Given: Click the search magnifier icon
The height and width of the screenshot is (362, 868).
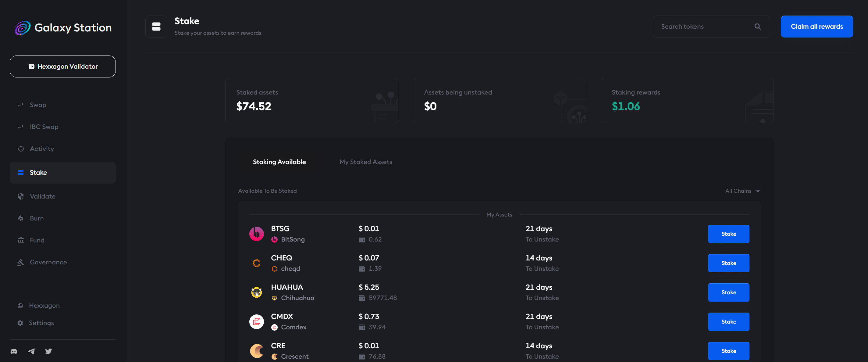Looking at the screenshot, I should click(x=757, y=26).
